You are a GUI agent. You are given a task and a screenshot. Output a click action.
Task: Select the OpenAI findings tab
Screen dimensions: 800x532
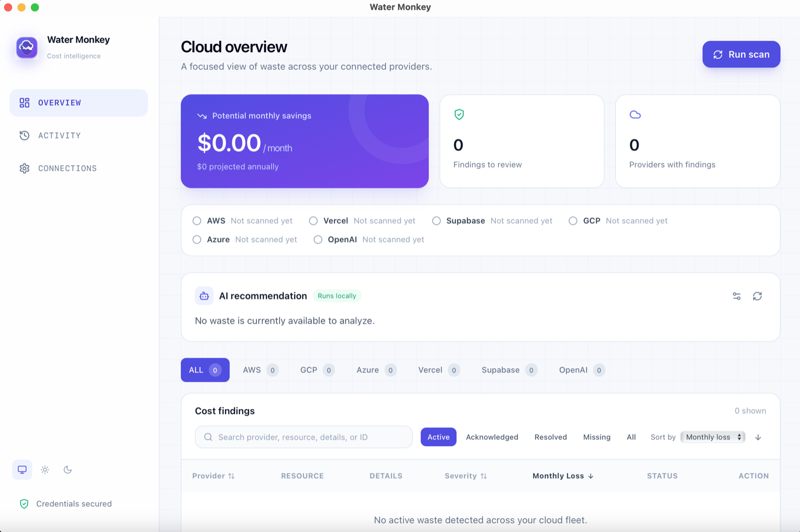tap(582, 370)
